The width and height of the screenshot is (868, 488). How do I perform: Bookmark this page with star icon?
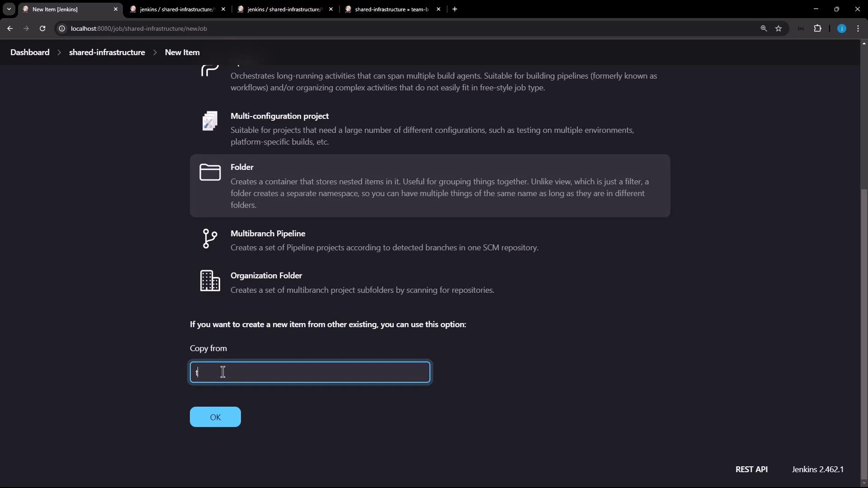(x=778, y=28)
